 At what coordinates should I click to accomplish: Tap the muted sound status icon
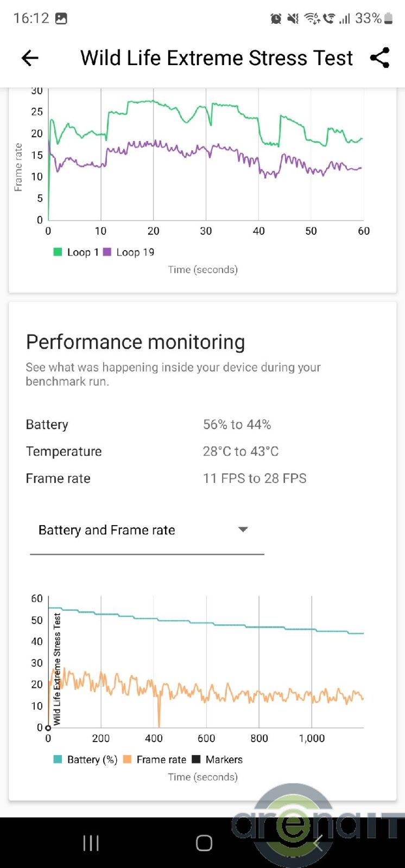293,19
